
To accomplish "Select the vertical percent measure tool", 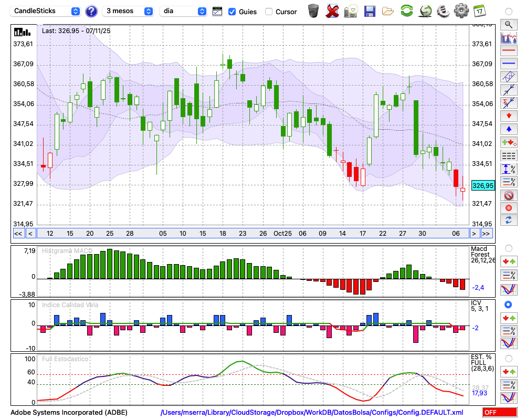I will (x=509, y=169).
